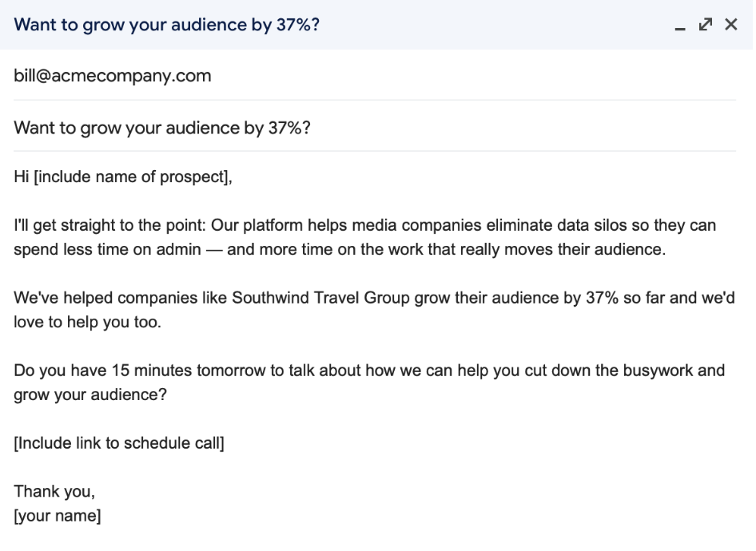Minimize the email compose window

pyautogui.click(x=680, y=25)
